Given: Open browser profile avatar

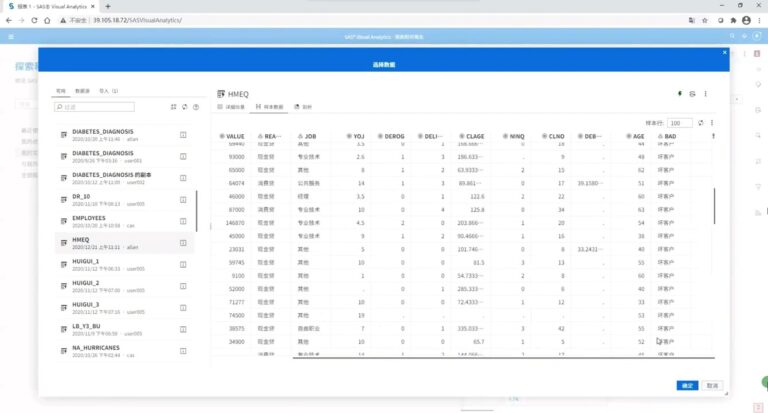Looking at the screenshot, I should pos(746,20).
